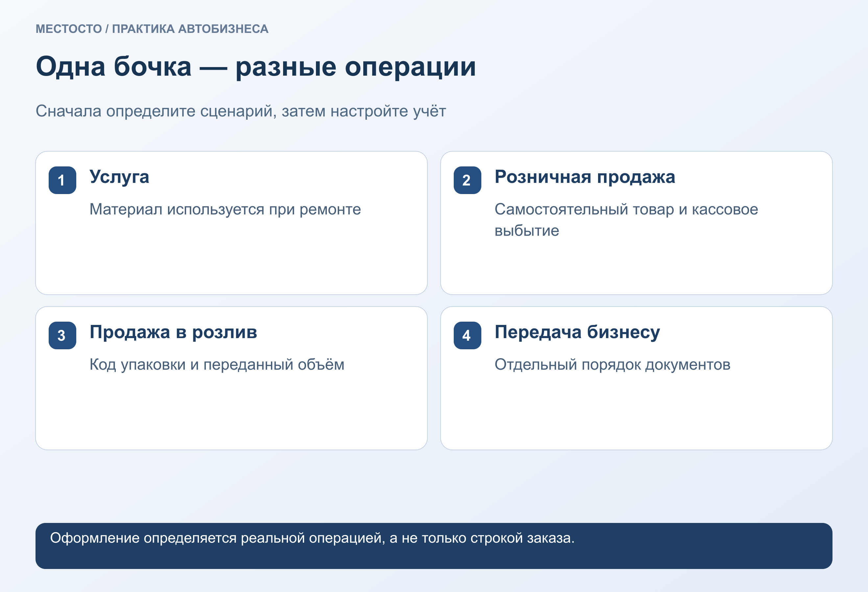Viewport: 868px width, 592px height.
Task: Click the number 4 badge on Передача бизнесу card
Action: point(467,335)
